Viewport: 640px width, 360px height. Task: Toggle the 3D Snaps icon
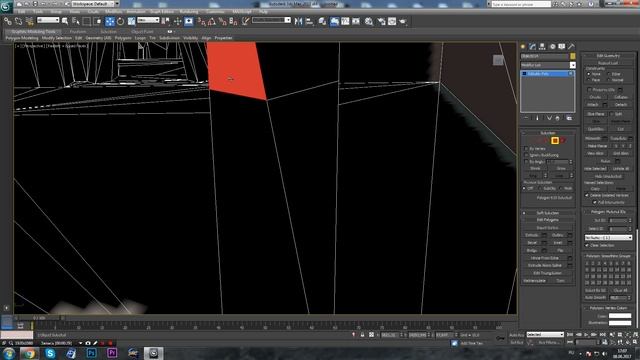(202, 21)
